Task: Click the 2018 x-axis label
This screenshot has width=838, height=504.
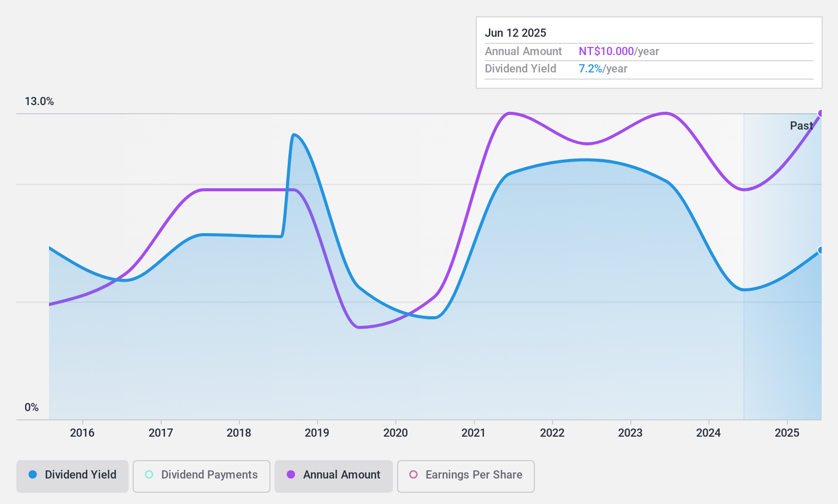Action: pos(239,433)
